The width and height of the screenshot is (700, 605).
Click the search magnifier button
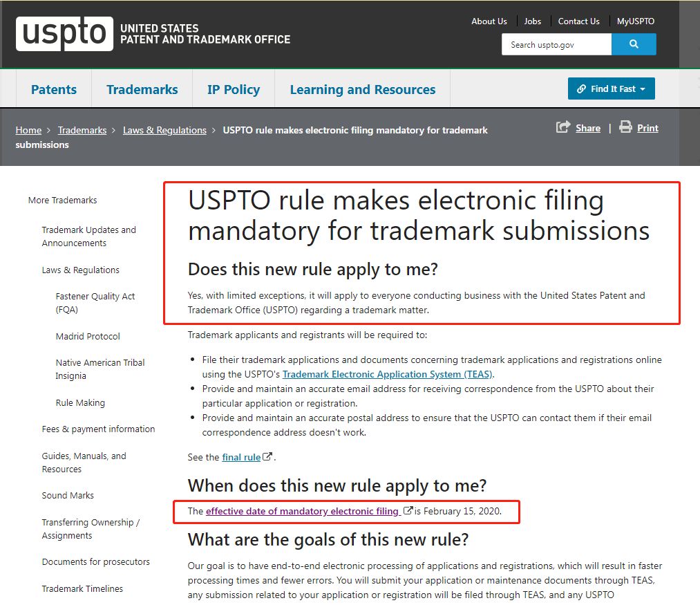(634, 44)
